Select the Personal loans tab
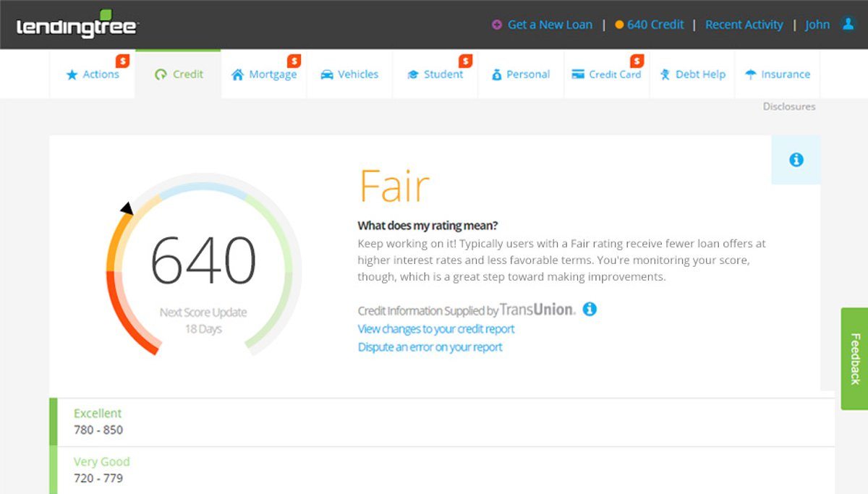 pos(521,74)
